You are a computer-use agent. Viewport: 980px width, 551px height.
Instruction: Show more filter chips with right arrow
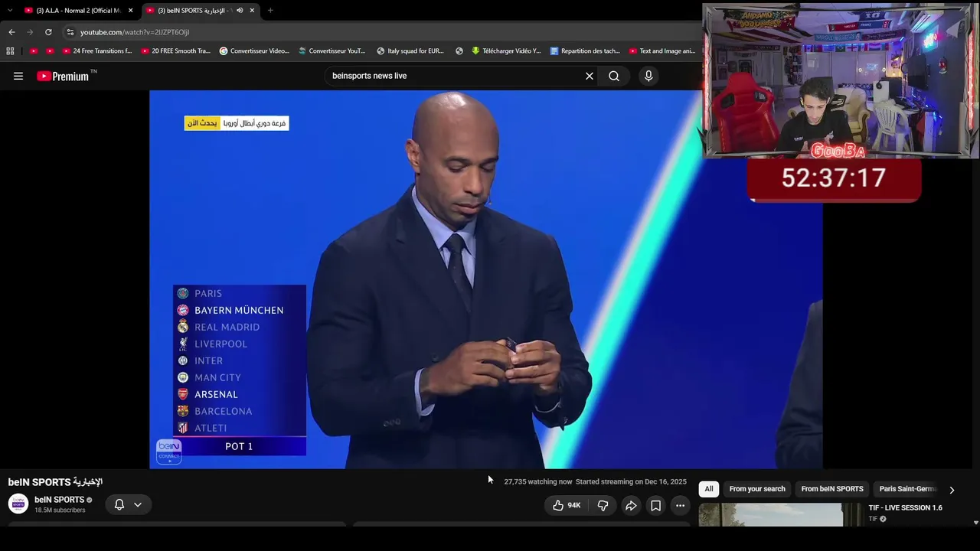pyautogui.click(x=952, y=490)
